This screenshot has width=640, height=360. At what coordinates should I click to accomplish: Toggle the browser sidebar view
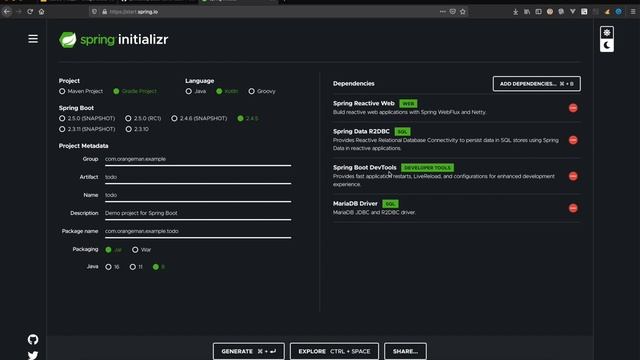click(x=538, y=12)
